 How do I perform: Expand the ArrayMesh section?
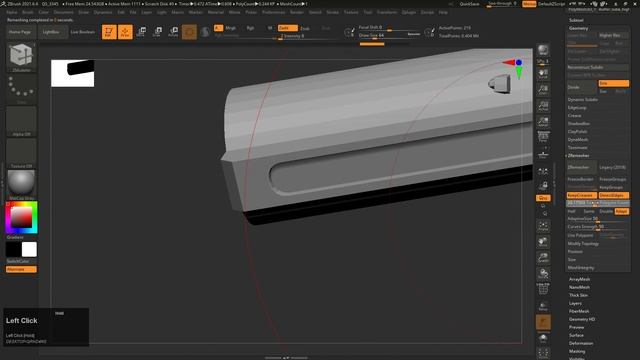pos(580,279)
